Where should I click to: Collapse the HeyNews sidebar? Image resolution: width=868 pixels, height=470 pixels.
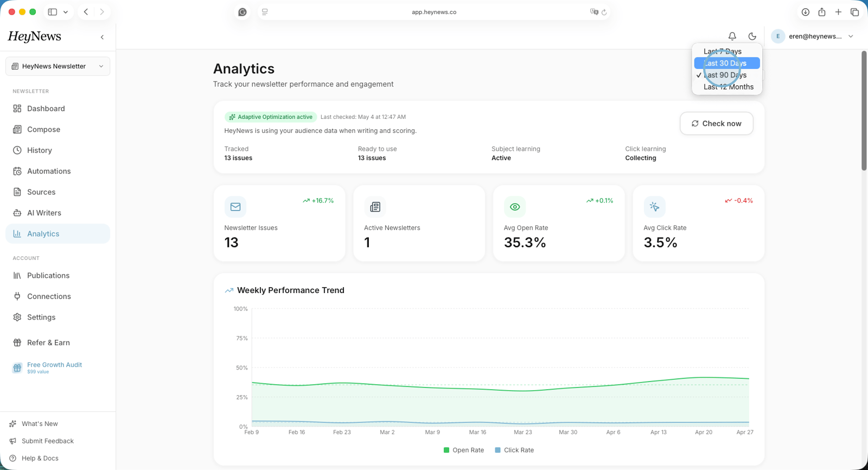point(103,37)
